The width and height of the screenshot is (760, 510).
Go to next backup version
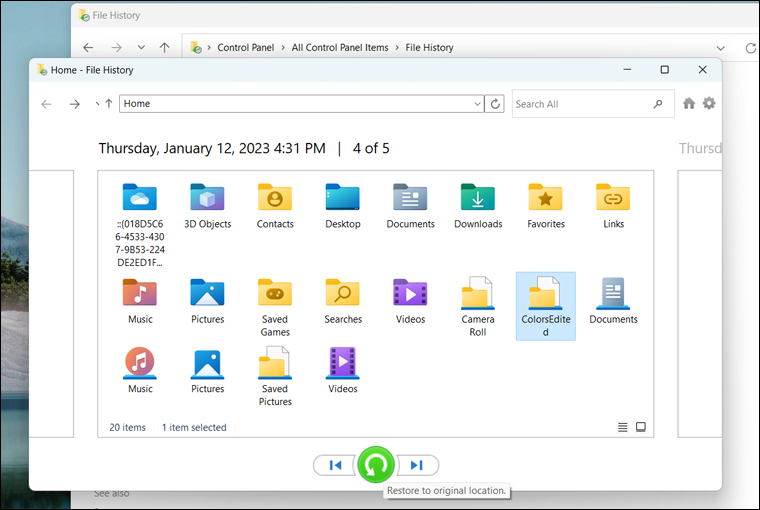(x=417, y=465)
